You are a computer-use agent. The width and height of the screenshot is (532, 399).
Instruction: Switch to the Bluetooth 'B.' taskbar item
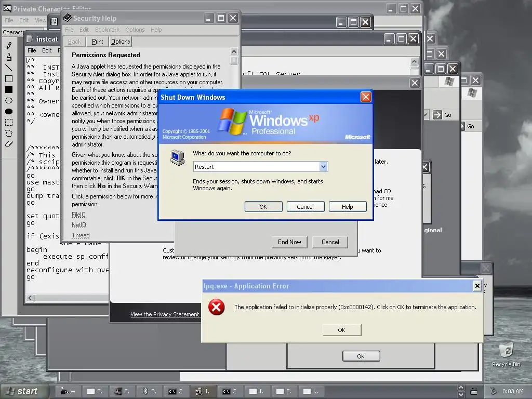point(149,391)
